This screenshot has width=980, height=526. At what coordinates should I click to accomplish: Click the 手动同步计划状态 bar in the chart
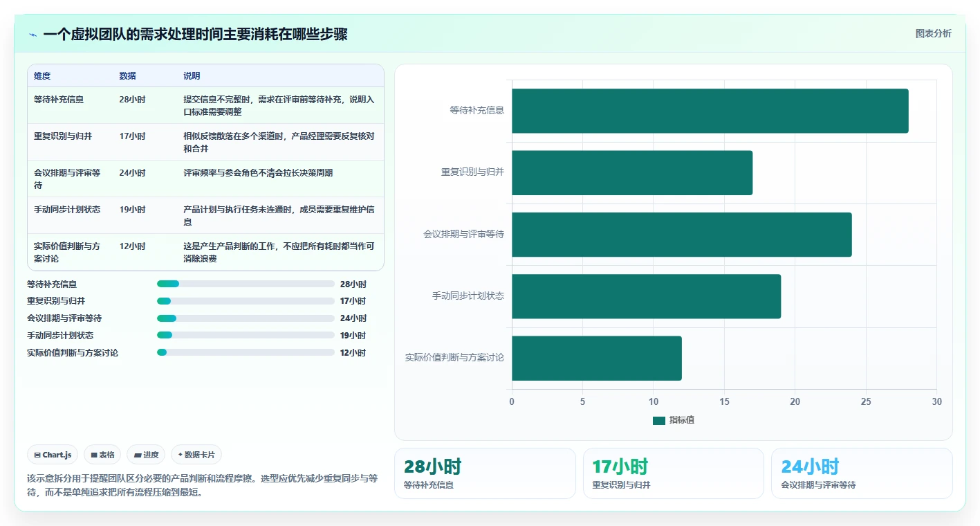click(646, 296)
